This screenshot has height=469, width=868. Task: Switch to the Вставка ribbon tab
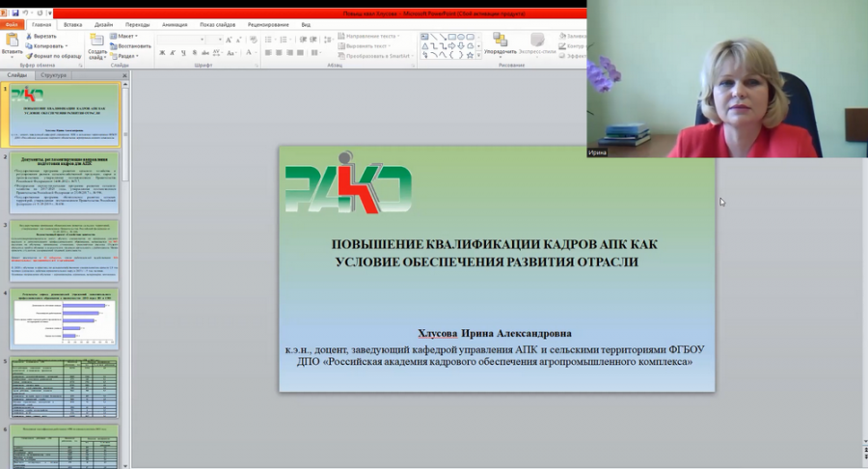click(x=74, y=23)
